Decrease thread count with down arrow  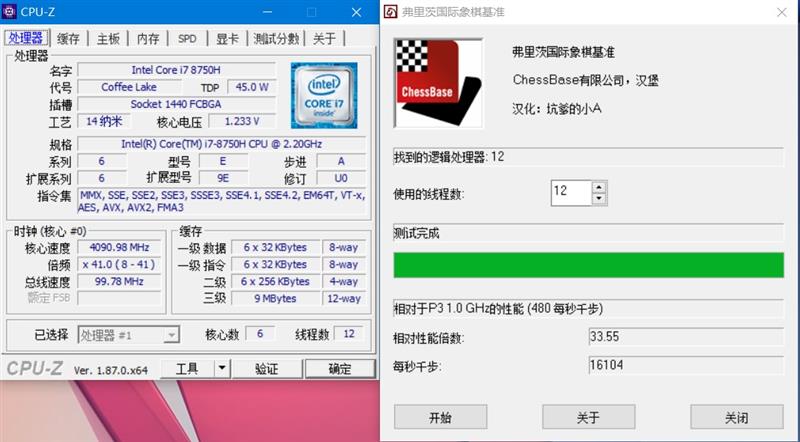(x=598, y=196)
